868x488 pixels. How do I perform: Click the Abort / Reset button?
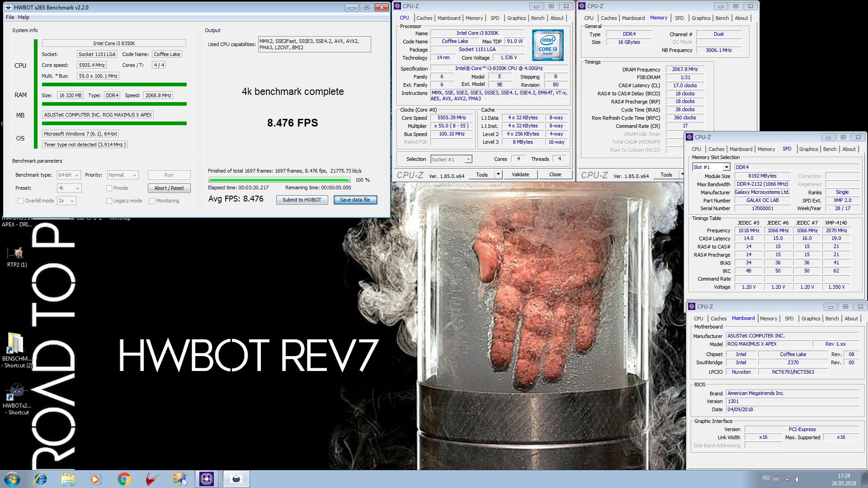(x=169, y=188)
